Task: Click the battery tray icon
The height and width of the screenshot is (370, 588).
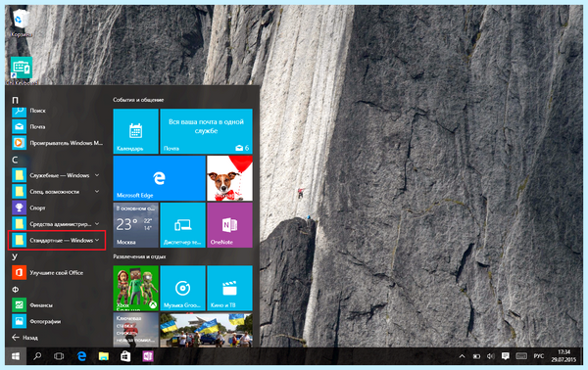Action: 476,356
